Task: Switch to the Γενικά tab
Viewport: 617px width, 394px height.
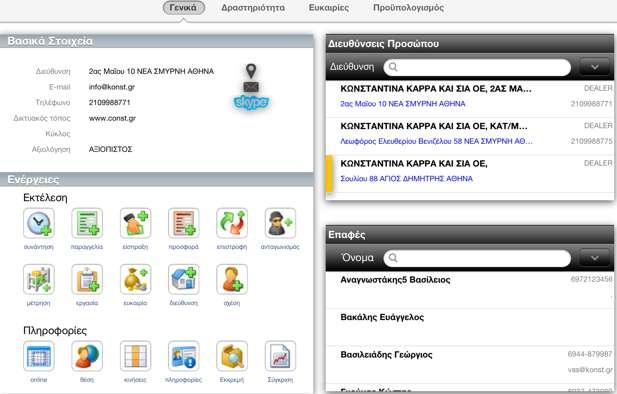Action: coord(183,7)
